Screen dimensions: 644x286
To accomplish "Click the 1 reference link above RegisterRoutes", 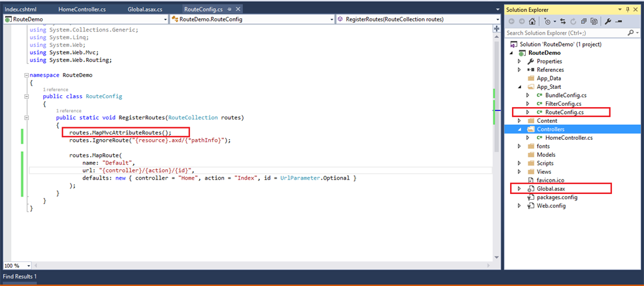I will click(x=69, y=111).
